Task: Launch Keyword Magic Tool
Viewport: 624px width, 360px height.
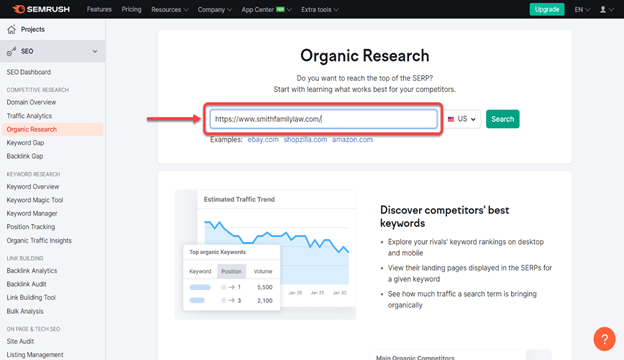Action: [35, 200]
